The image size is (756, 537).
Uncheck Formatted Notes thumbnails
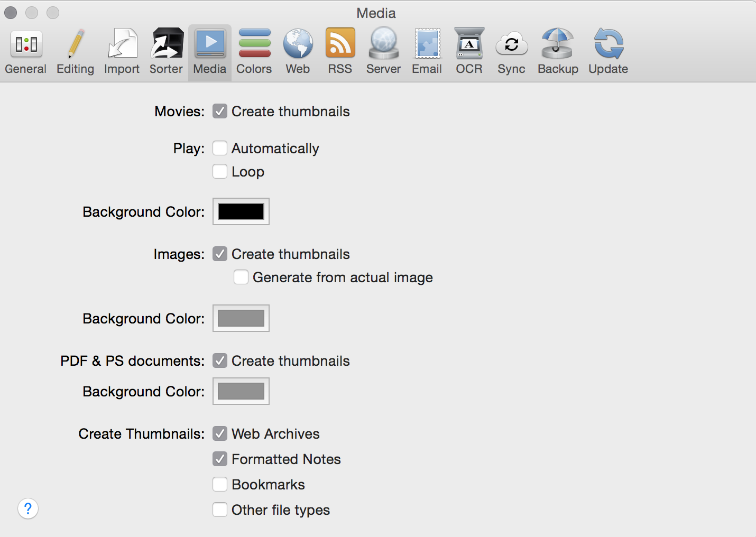tap(220, 459)
